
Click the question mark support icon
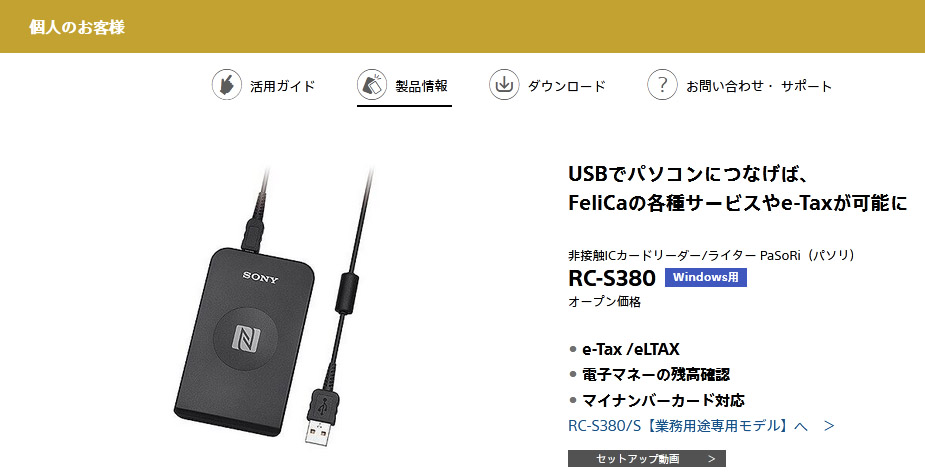point(662,85)
